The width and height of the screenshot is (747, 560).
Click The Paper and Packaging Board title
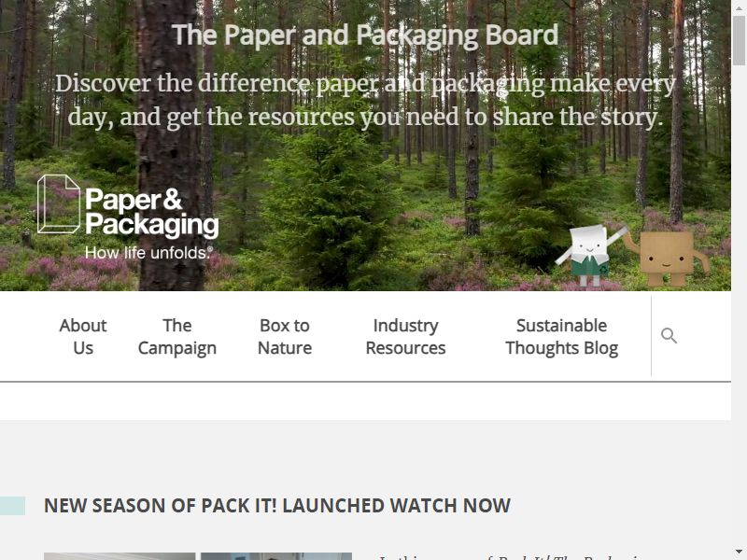365,35
